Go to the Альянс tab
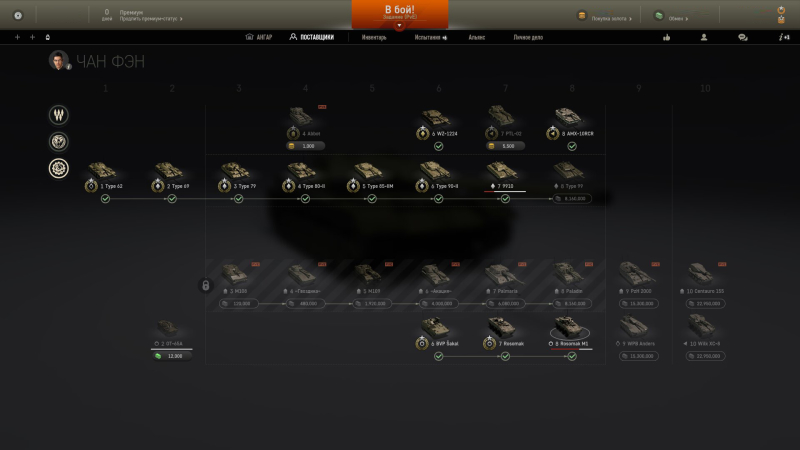The width and height of the screenshot is (800, 450). point(477,37)
